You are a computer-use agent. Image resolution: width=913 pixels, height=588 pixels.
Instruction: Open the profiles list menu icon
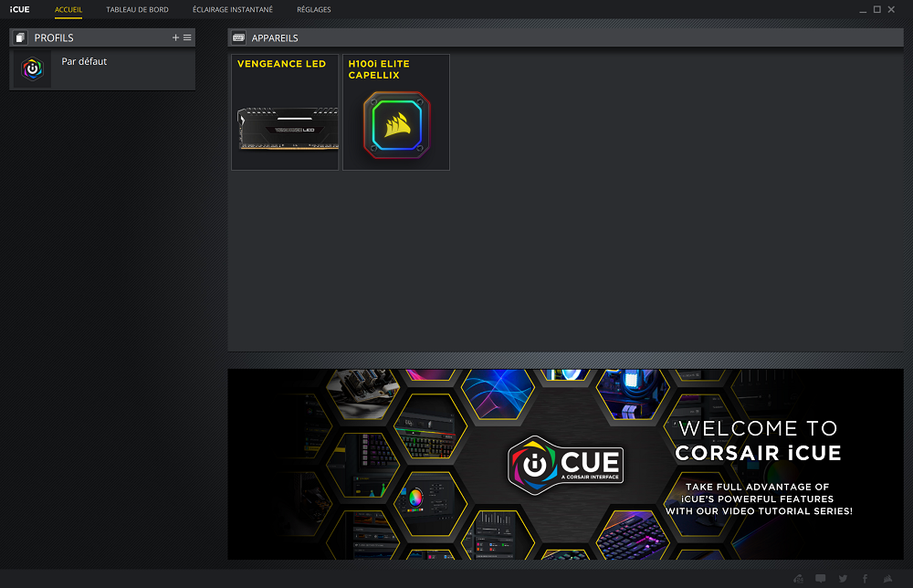pos(187,37)
